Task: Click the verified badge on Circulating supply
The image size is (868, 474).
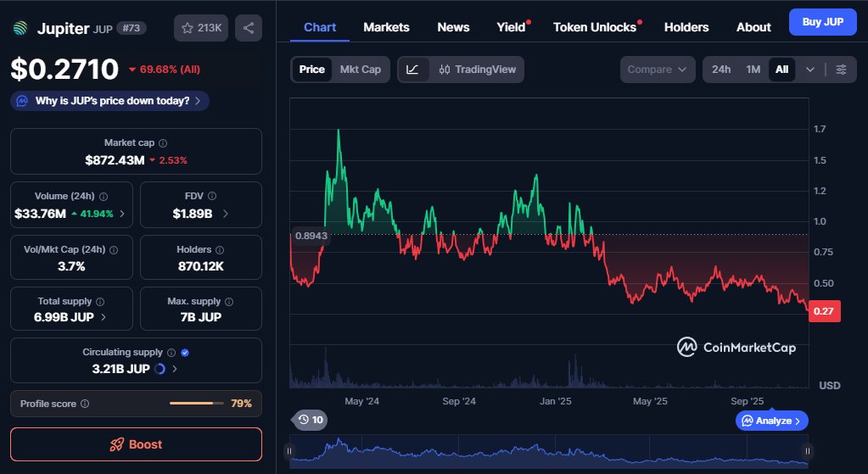Action: [185, 352]
